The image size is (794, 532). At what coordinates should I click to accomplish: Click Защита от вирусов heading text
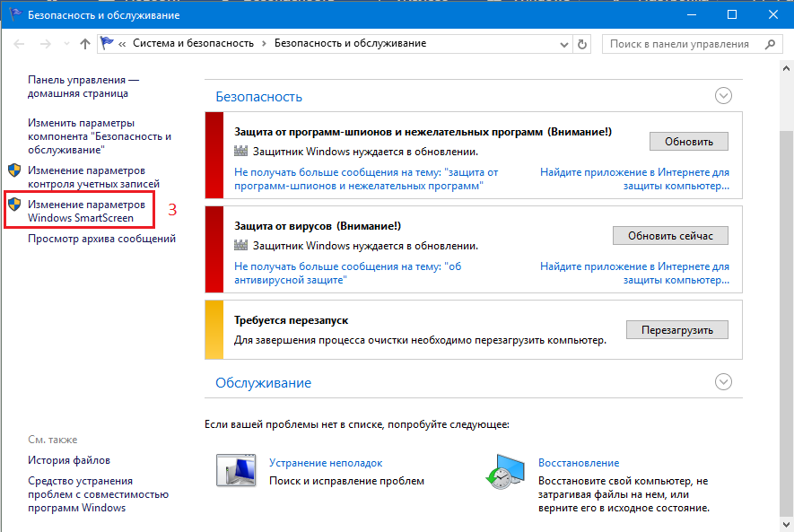coord(318,226)
